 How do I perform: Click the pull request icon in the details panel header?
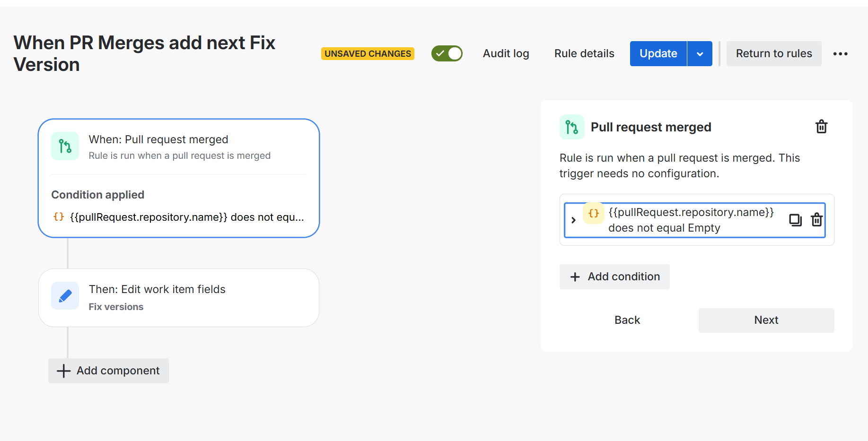(x=572, y=127)
